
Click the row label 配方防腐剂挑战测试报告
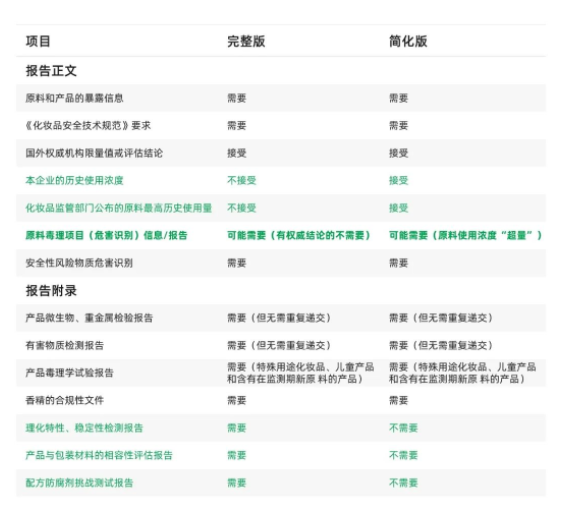(x=79, y=483)
